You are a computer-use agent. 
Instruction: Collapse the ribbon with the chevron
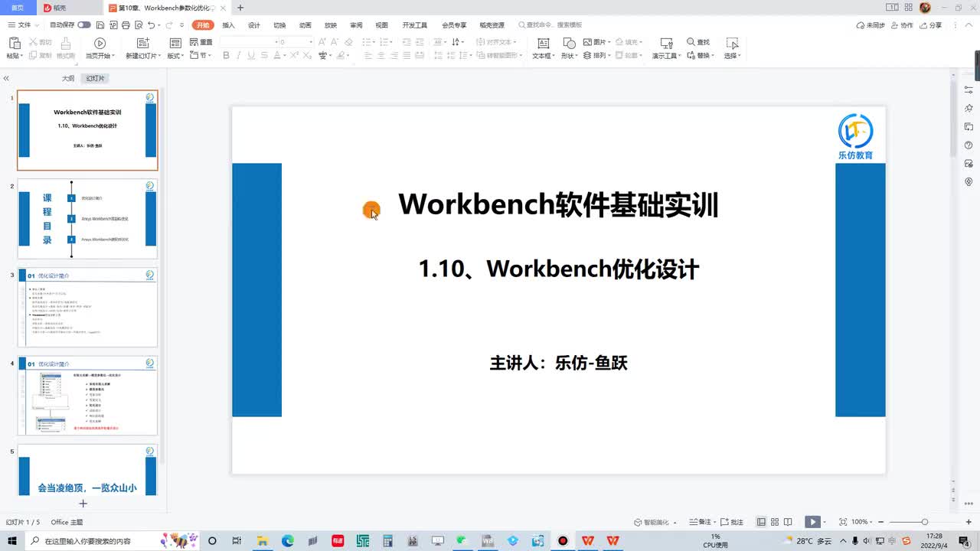(968, 25)
